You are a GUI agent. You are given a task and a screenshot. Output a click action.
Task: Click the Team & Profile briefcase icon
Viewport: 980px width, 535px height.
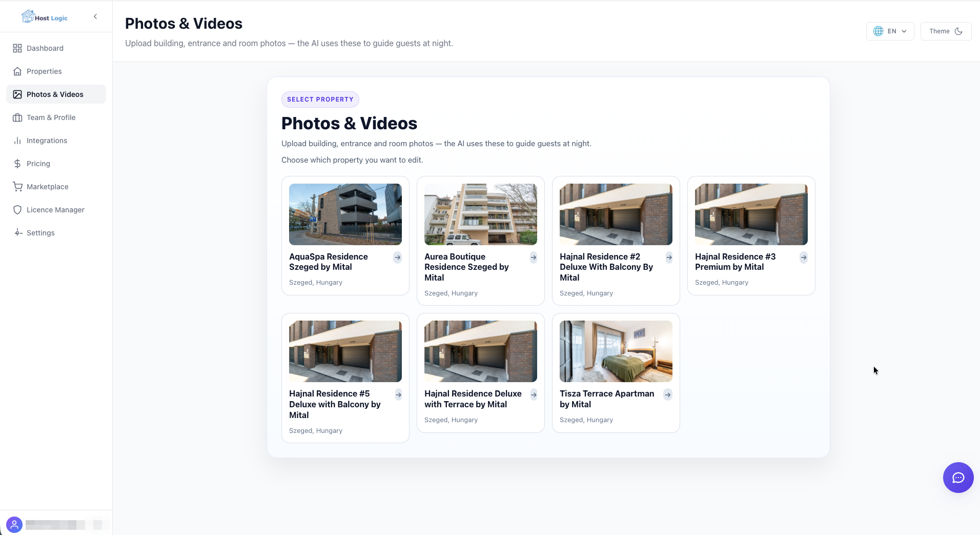pyautogui.click(x=17, y=117)
